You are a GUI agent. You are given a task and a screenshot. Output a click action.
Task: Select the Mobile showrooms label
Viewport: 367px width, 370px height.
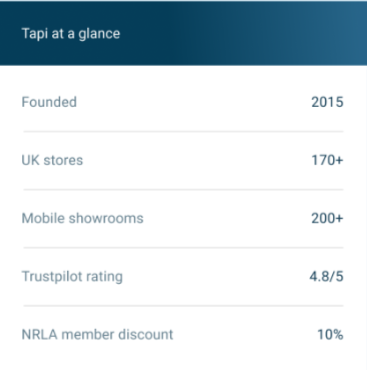[82, 218]
